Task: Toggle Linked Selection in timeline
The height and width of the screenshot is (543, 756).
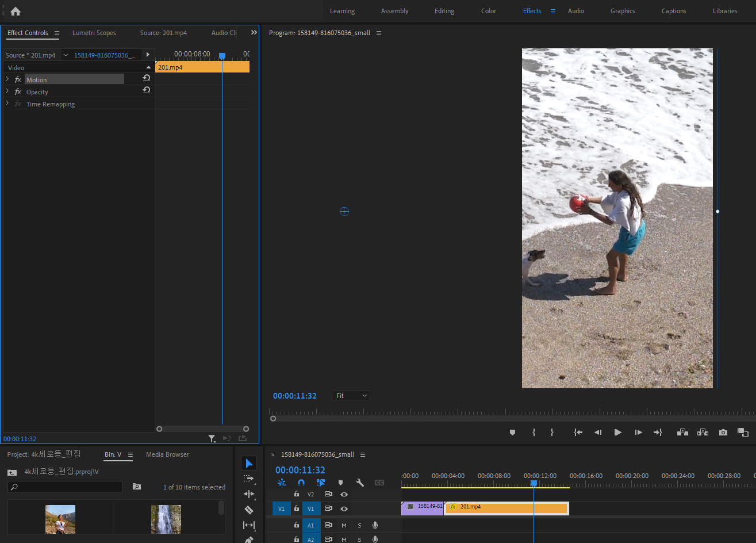Action: [x=321, y=483]
